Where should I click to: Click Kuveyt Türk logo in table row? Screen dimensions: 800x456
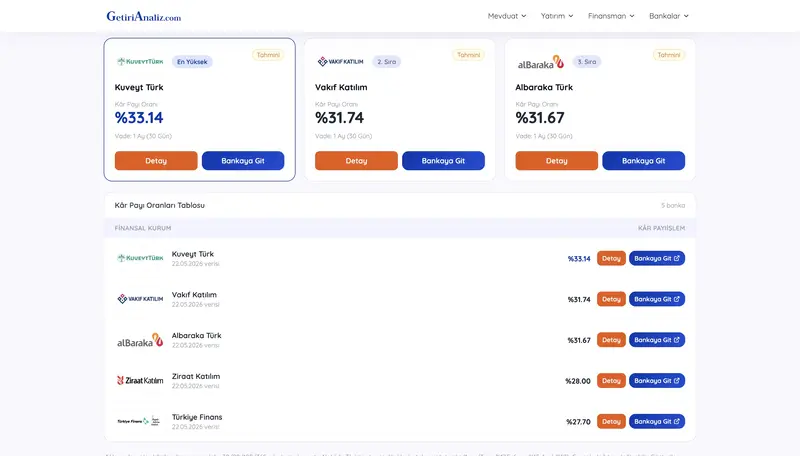pos(140,258)
